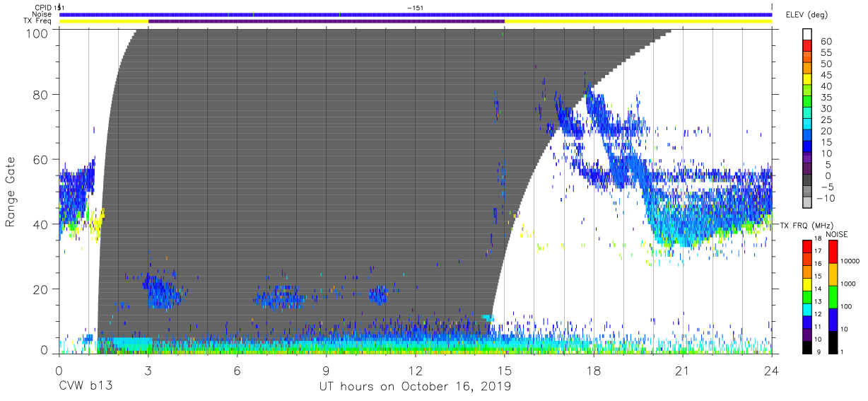Click the 'Noise' label at top left

click(42, 14)
